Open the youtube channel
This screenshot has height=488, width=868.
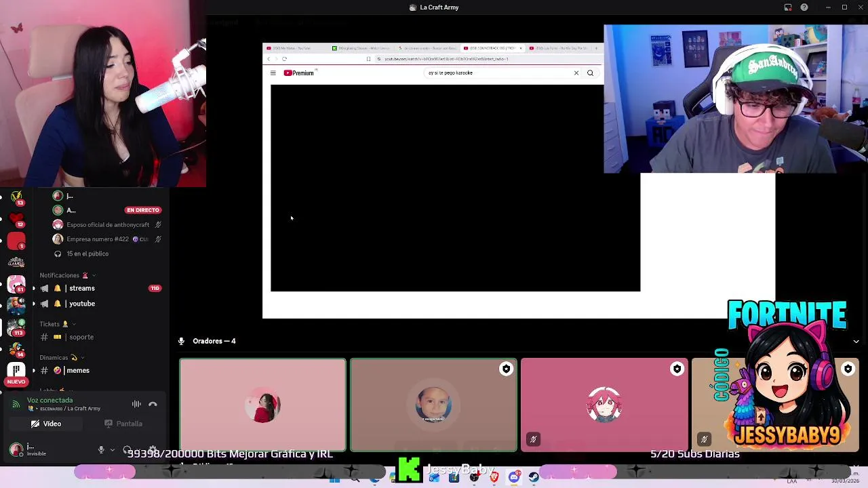click(98, 304)
